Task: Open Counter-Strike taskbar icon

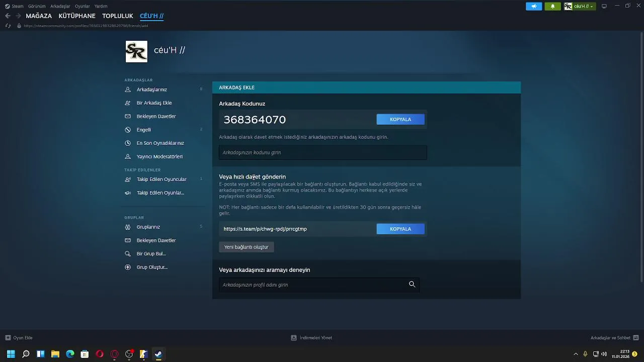Action: point(143,354)
